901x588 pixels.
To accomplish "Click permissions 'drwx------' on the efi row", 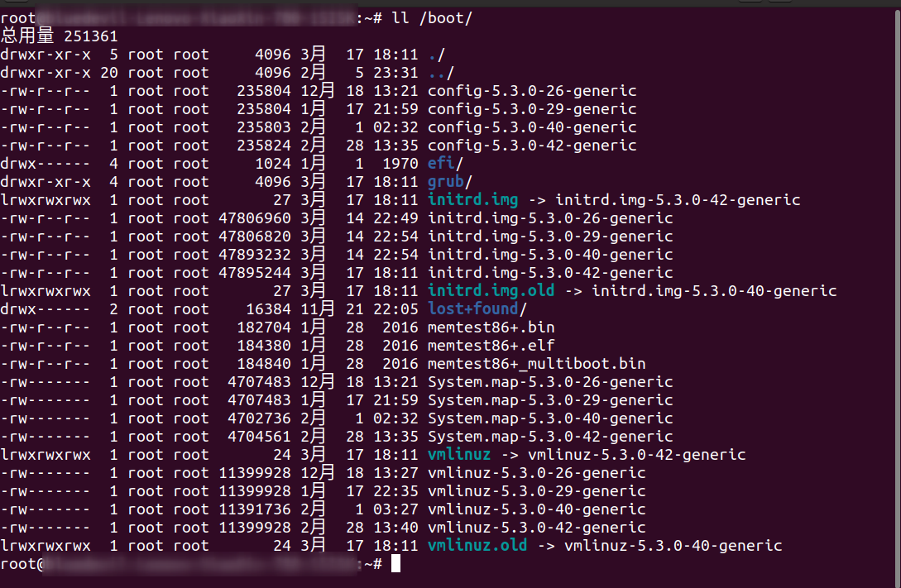I will 46,164.
